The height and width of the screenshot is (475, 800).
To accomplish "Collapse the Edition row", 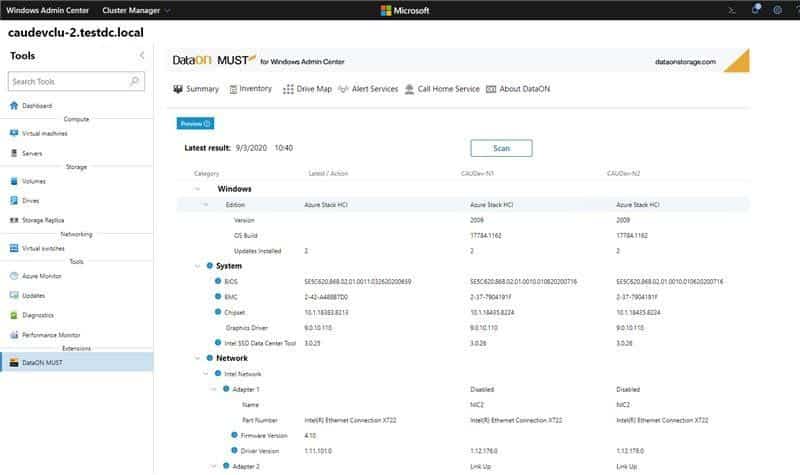I will 206,205.
